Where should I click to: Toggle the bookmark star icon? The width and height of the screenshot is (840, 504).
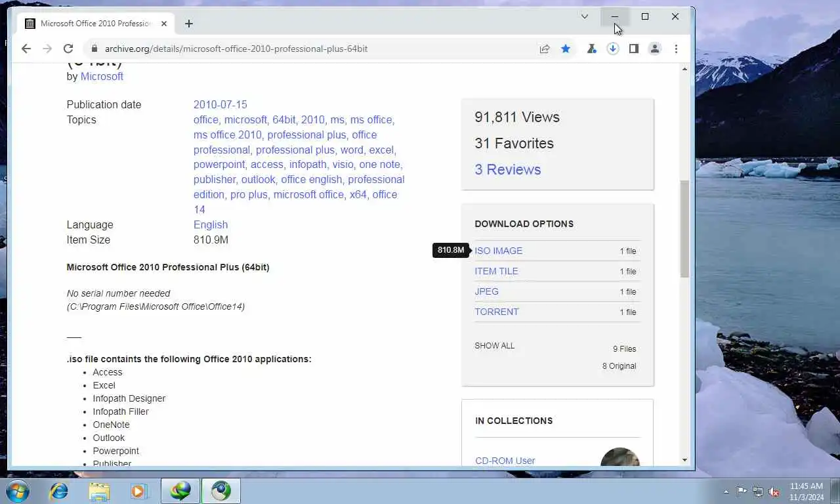pos(566,49)
